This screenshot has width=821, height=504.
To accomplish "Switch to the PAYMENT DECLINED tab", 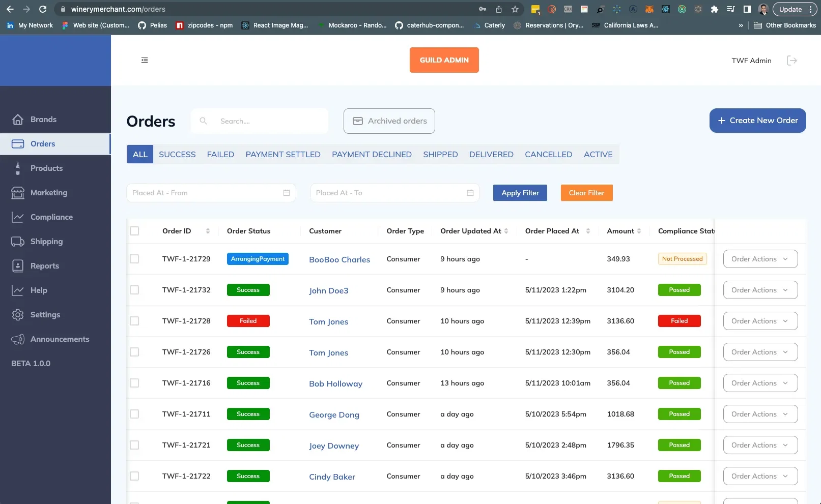I will (372, 154).
